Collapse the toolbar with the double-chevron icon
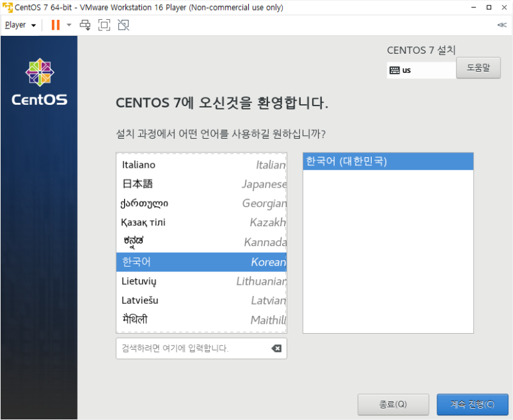Screen dimensions: 513x420 coord(502,25)
